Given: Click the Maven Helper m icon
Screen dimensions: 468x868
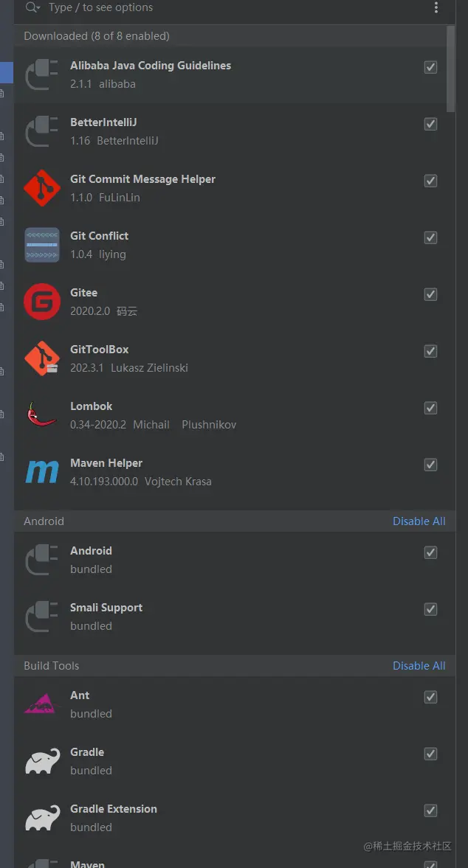Looking at the screenshot, I should coord(41,472).
